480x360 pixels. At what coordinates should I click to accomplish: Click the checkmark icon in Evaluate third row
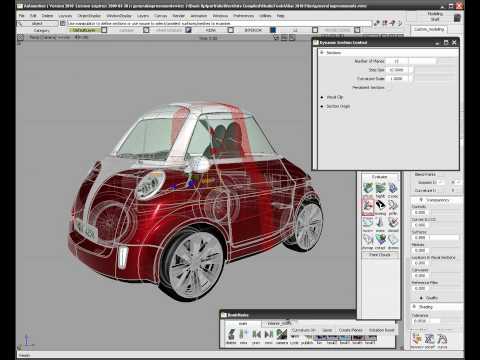click(393, 222)
